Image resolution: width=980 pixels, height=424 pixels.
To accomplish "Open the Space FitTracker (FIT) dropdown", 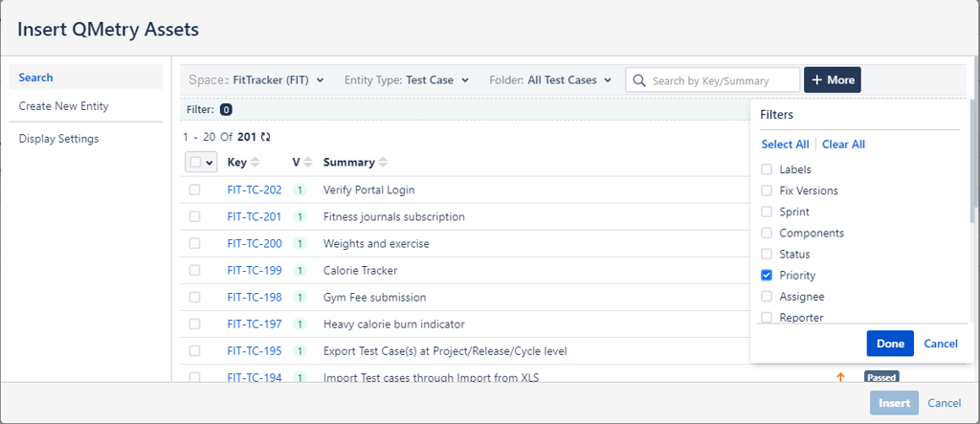I will 256,80.
